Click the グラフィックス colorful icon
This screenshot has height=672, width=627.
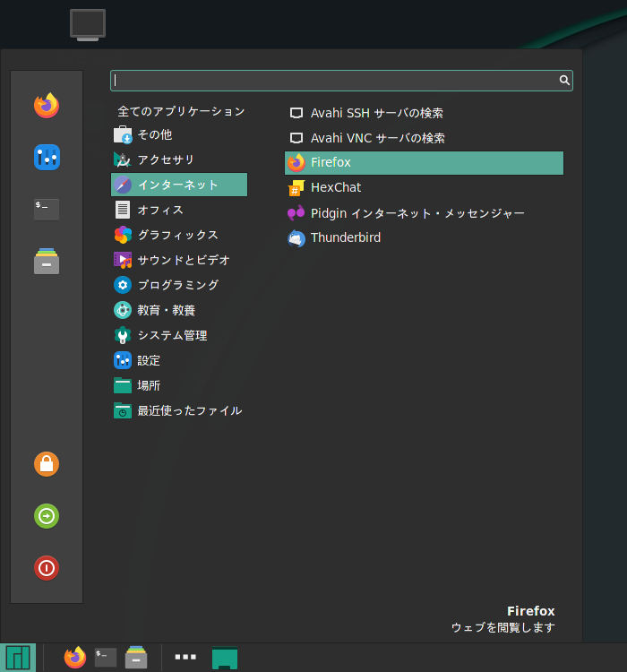click(x=123, y=235)
